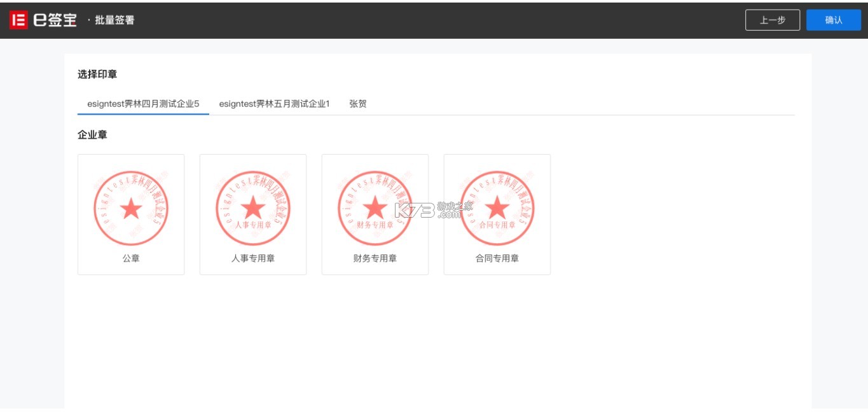The width and height of the screenshot is (868, 420).
Task: Choose the 合同专用章 seal image
Action: pos(497,208)
